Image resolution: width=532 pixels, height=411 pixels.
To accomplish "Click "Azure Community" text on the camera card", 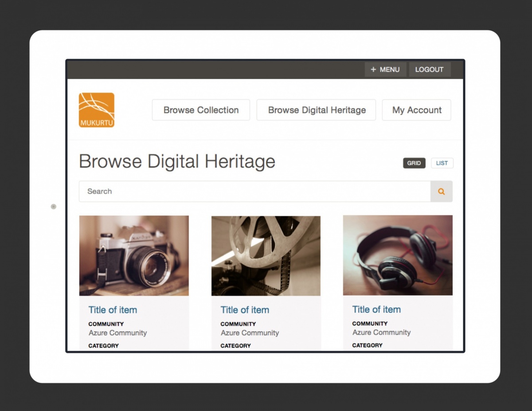I will tap(117, 333).
